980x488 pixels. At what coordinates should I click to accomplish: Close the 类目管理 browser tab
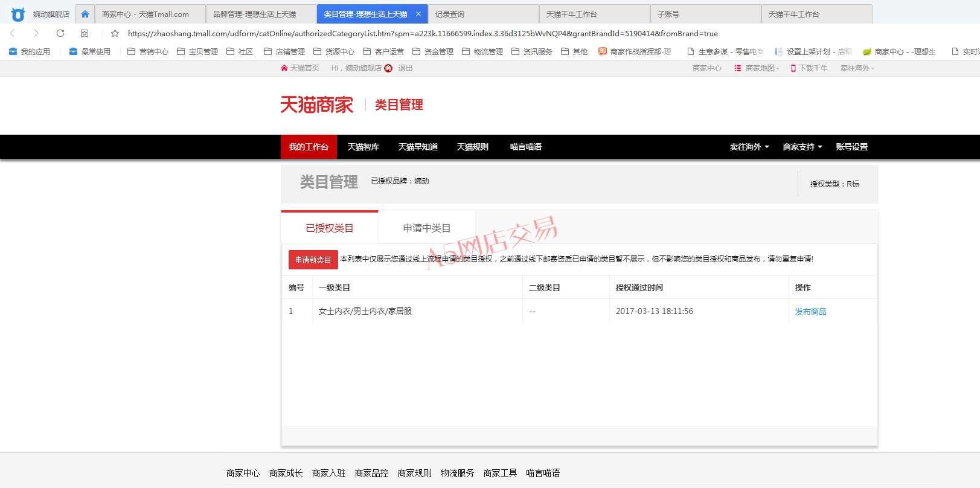[418, 14]
